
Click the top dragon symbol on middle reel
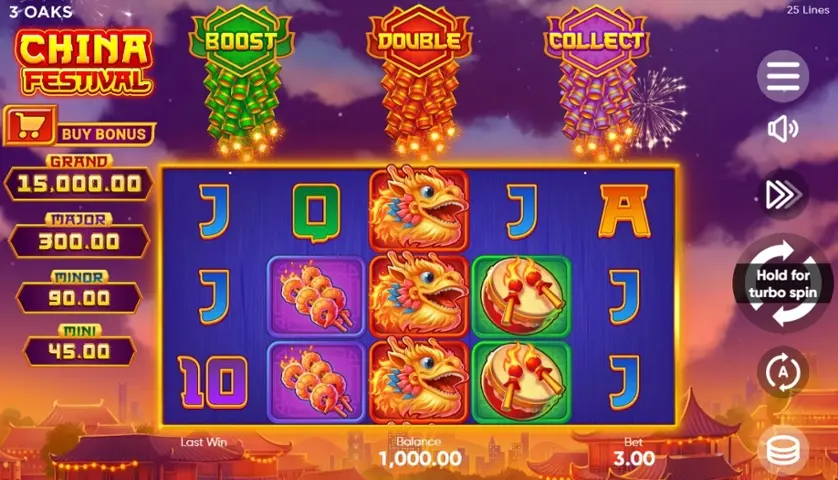point(419,208)
